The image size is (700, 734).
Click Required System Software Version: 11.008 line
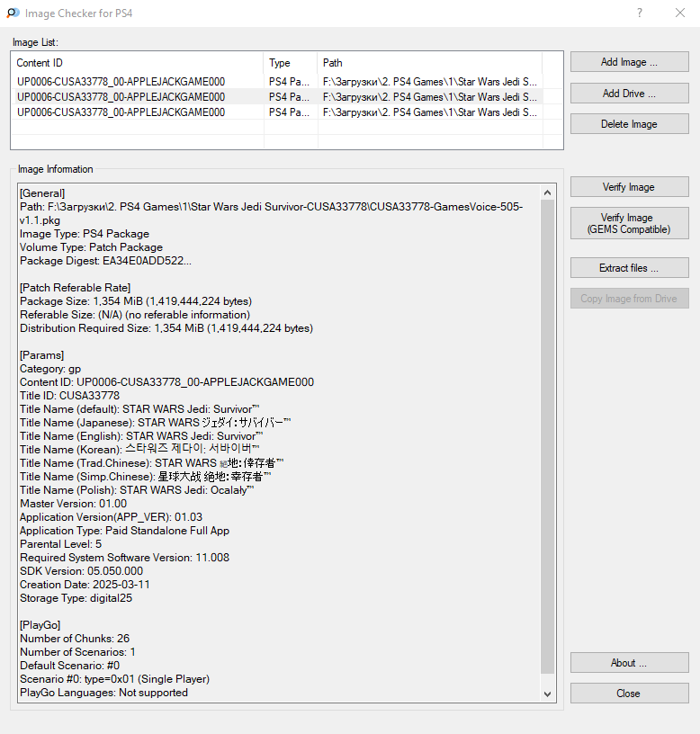click(124, 558)
